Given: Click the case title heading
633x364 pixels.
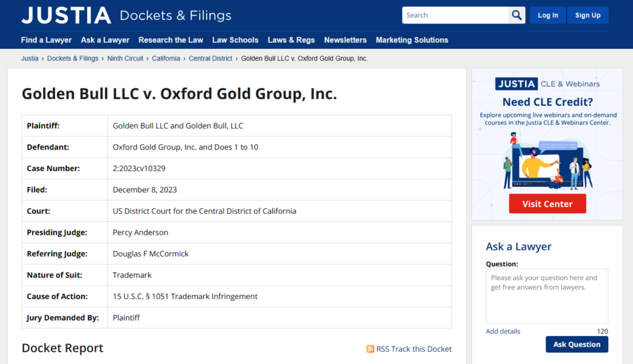Looking at the screenshot, I should [179, 93].
